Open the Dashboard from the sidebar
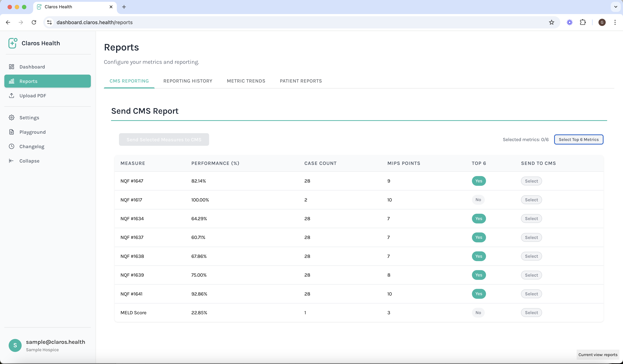The height and width of the screenshot is (364, 623). (12, 66)
